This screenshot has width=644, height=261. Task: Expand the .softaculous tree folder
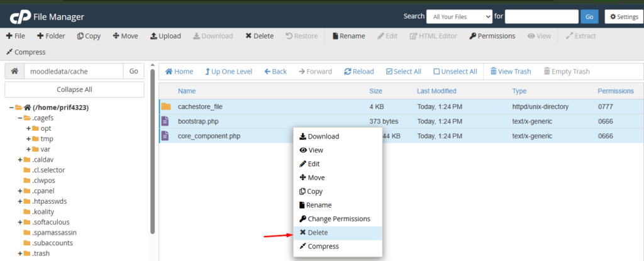click(x=19, y=222)
